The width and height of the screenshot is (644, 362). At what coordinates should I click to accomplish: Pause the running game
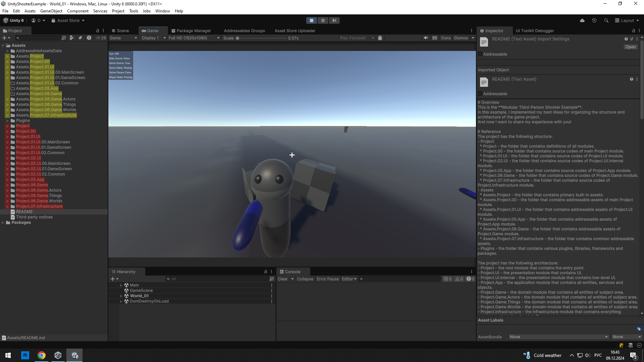pos(323,20)
